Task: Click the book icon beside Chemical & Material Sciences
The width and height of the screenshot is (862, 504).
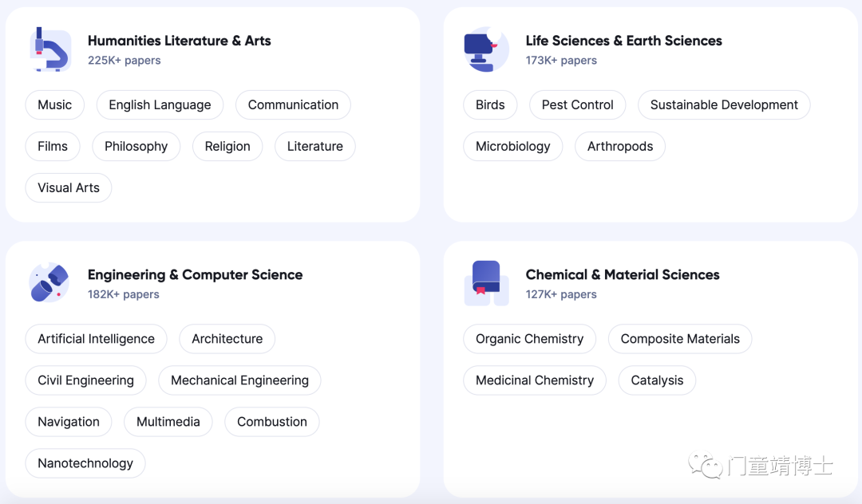Action: (487, 283)
